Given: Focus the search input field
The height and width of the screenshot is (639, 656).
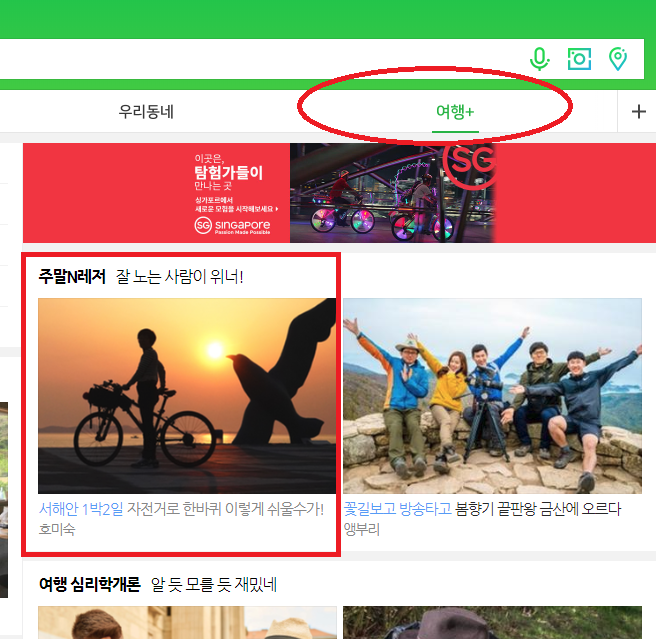Looking at the screenshot, I should coord(259,59).
